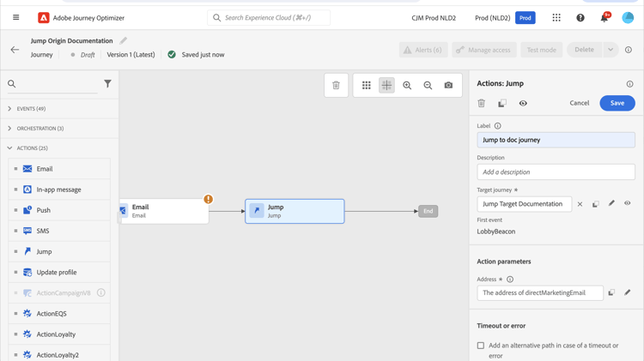This screenshot has height=361, width=644.
Task: Expand the Orchestration section
Action: (x=9, y=129)
